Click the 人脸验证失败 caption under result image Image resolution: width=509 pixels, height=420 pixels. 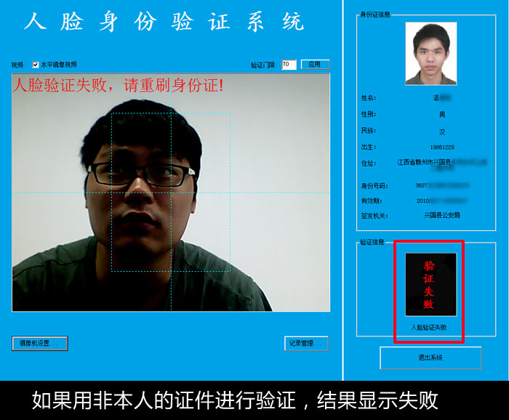[x=429, y=328]
